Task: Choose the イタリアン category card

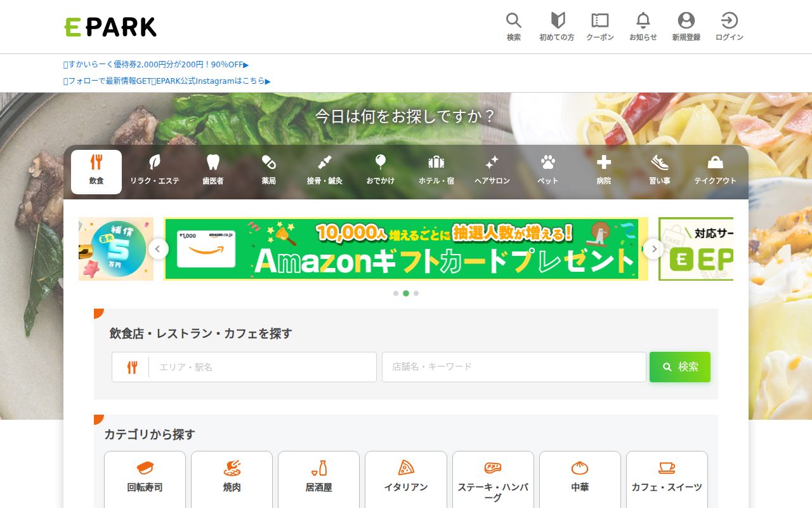Action: tap(406, 479)
